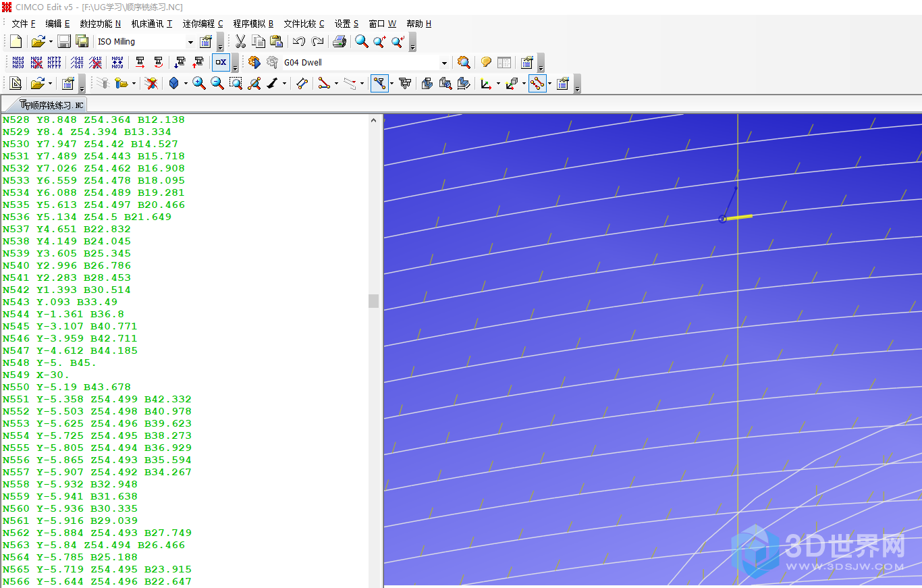Toggle the highlighted toolpath tool display button

[380, 84]
